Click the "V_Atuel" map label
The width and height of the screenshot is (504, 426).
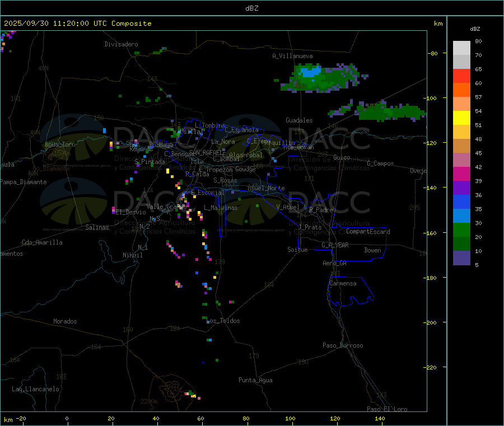(288, 207)
